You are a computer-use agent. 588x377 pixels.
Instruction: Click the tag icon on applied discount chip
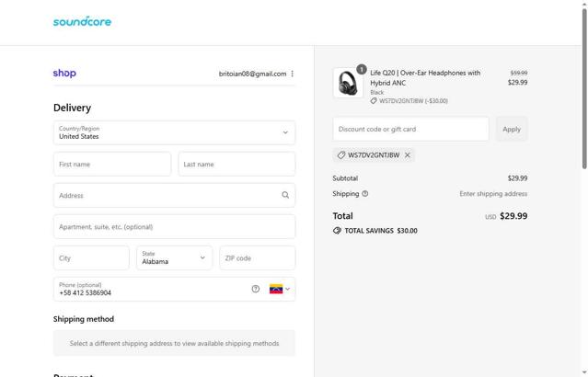(x=341, y=155)
